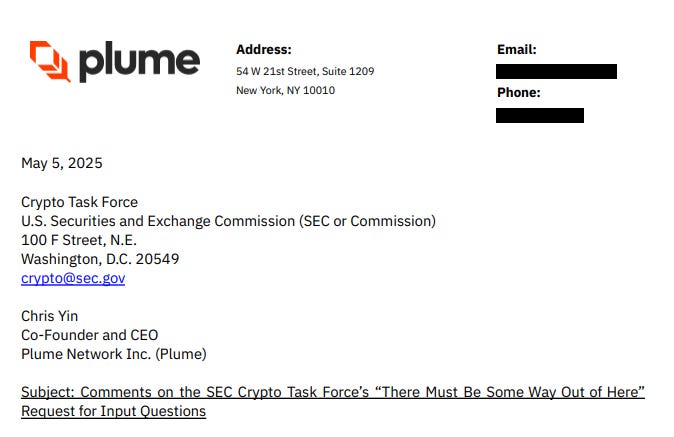Click the redacted email black box
674x437 pixels.
(x=556, y=71)
